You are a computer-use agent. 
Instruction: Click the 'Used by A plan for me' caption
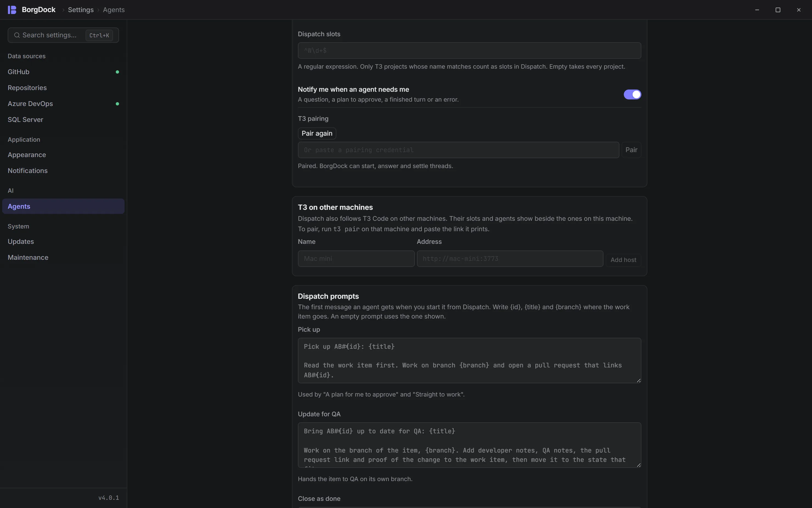[x=381, y=394]
